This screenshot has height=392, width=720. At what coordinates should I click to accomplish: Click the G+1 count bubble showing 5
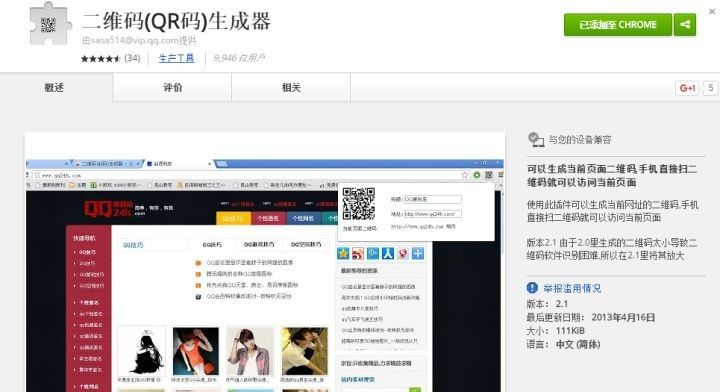711,88
